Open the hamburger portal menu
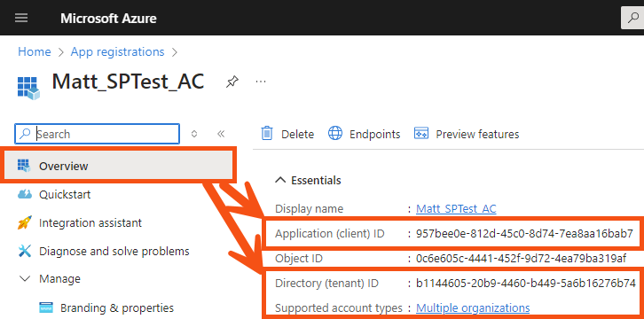Screen dimensions: 644x319 (x=21, y=19)
